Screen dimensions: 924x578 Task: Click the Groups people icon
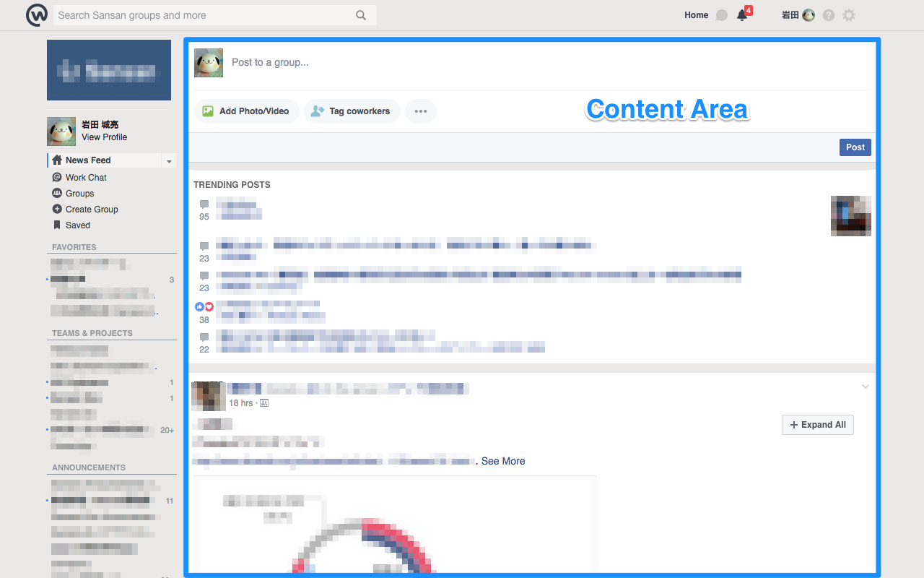point(57,193)
